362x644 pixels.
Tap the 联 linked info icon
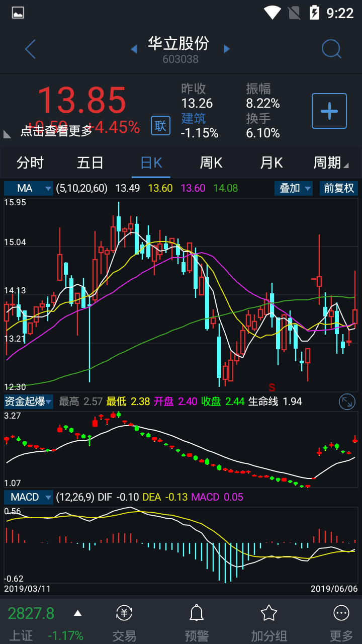160,125
